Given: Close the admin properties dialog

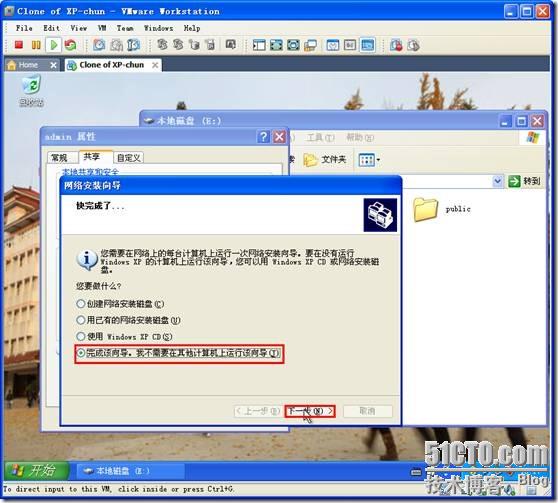Looking at the screenshot, I should 280,137.
